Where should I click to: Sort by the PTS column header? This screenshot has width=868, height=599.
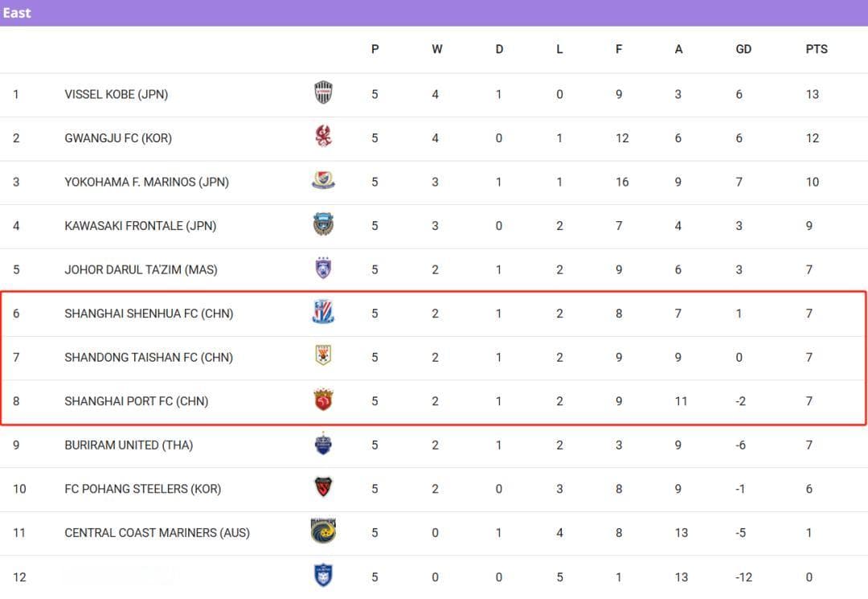click(817, 49)
